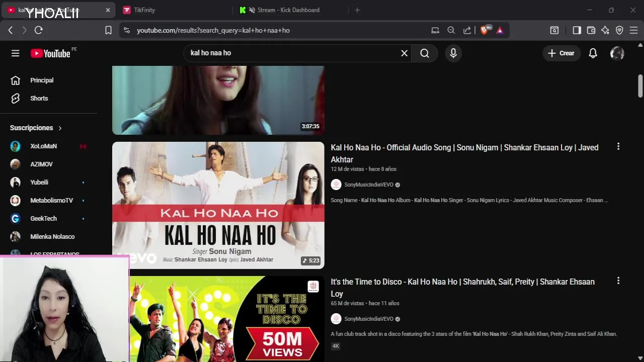The image size is (644, 362).
Task: Open a new tab with plus button
Action: click(357, 10)
